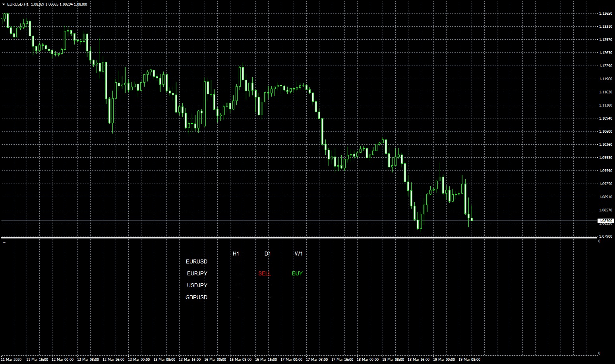Click the H1 column header in signal table

coord(236,254)
